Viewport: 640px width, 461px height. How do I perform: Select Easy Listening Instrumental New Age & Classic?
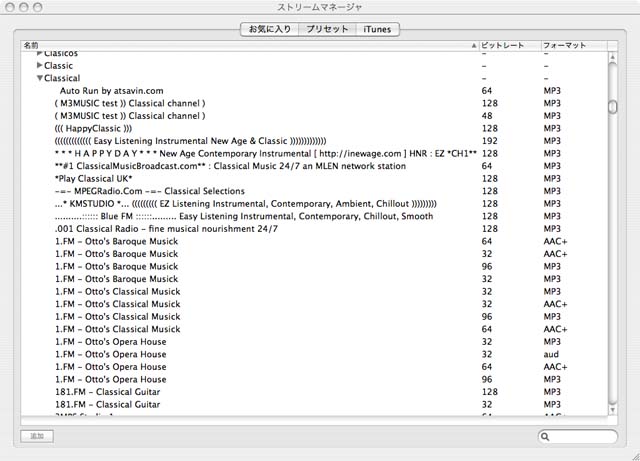(314, 141)
